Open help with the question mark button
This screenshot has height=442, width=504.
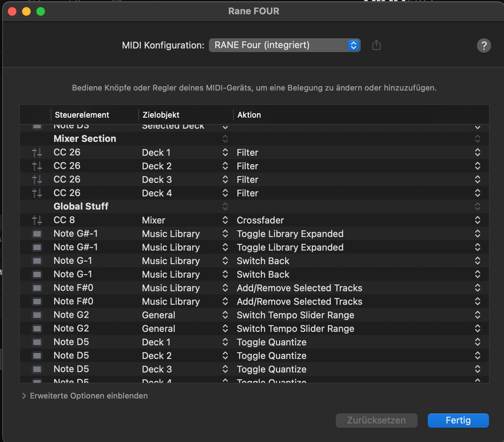pos(484,46)
